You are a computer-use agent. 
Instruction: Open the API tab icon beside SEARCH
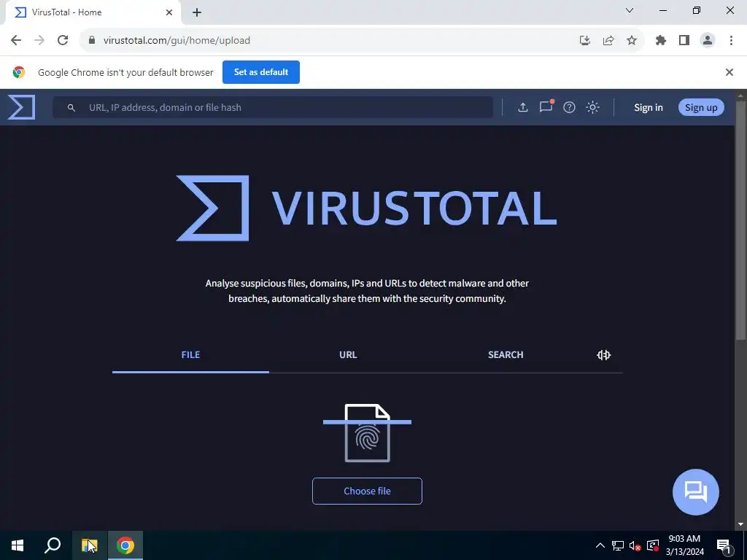point(603,355)
